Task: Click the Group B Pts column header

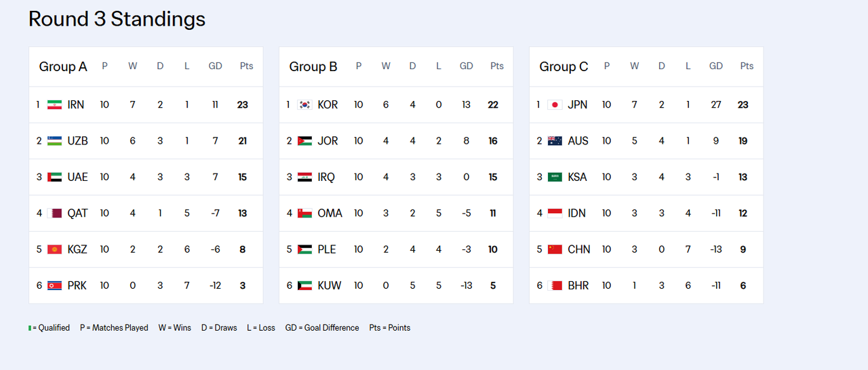Action: point(497,66)
